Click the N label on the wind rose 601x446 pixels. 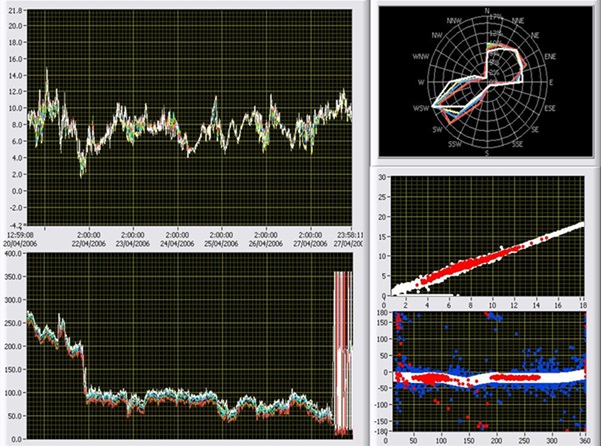[x=487, y=10]
